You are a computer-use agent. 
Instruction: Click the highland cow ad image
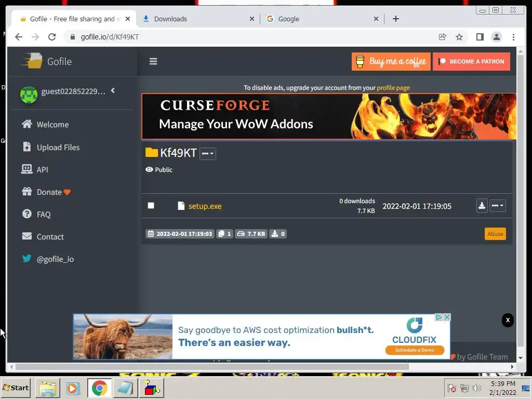[123, 337]
